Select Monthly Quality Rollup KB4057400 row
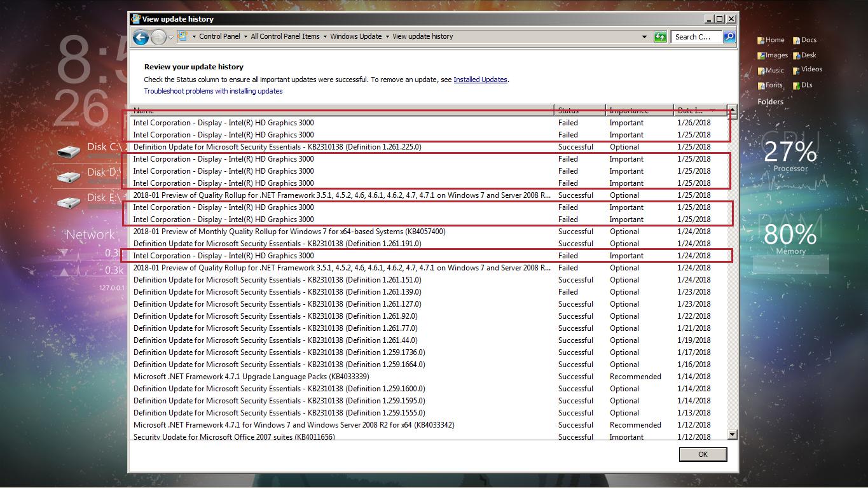Viewport: 868px width, 488px height. pyautogui.click(x=429, y=232)
